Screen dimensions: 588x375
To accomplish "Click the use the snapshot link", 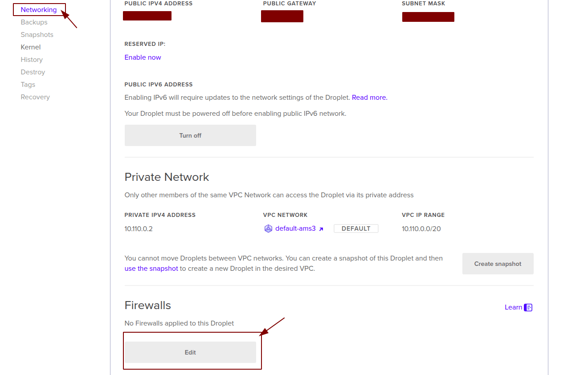I will [x=151, y=268].
